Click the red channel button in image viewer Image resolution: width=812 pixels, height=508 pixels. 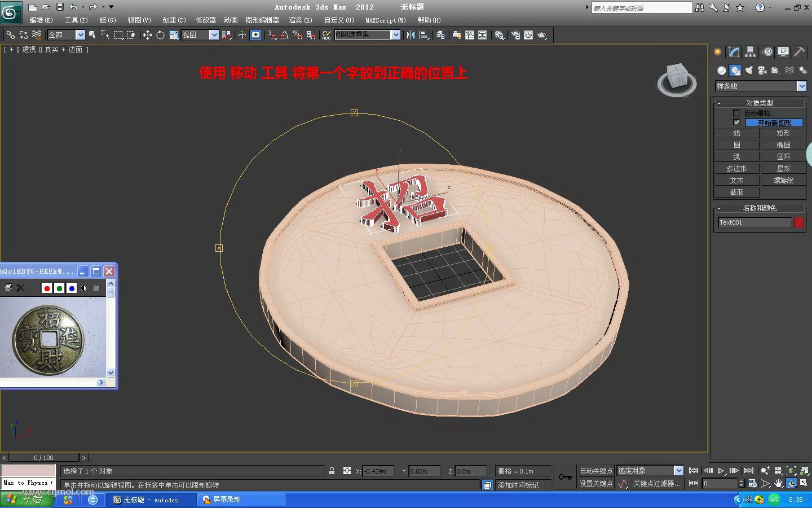click(47, 288)
